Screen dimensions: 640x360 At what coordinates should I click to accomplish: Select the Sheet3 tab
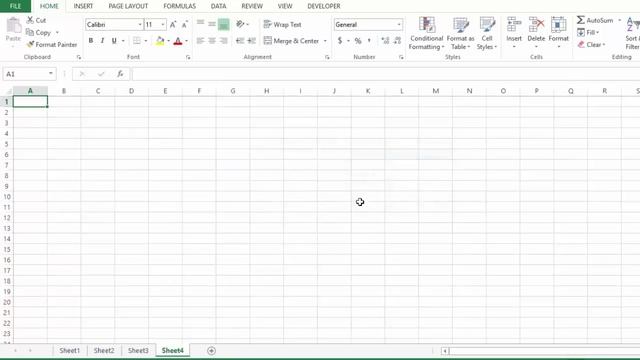click(138, 350)
